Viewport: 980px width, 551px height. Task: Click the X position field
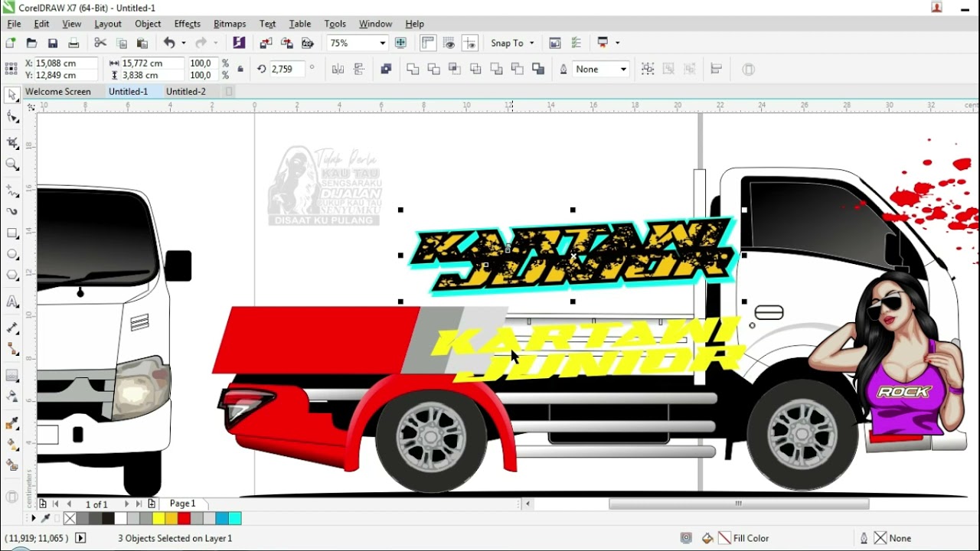pos(66,64)
